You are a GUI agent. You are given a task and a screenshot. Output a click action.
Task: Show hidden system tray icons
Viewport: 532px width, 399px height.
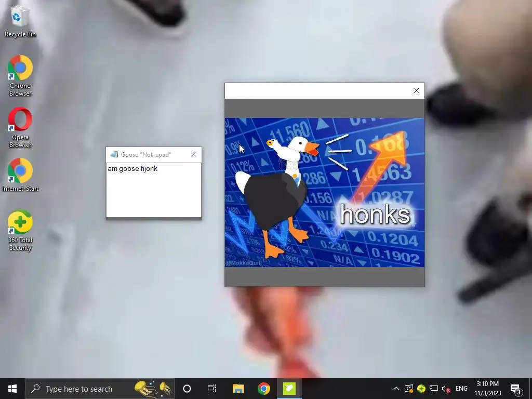[396, 389]
